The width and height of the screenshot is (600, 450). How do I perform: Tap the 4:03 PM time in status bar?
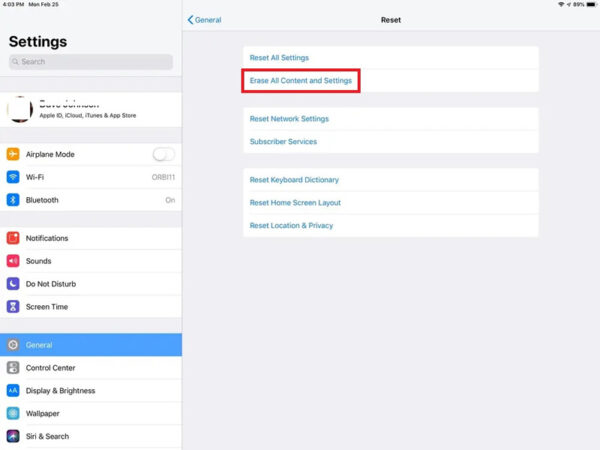pyautogui.click(x=13, y=5)
